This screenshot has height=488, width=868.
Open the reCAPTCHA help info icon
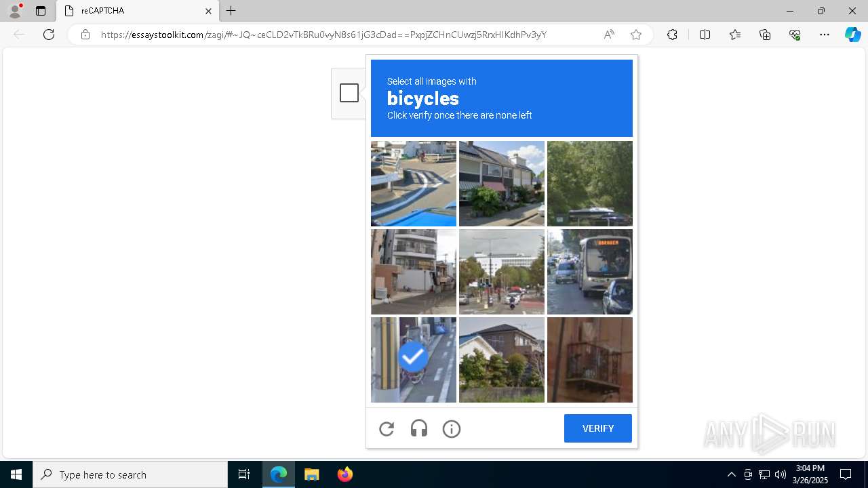point(452,428)
